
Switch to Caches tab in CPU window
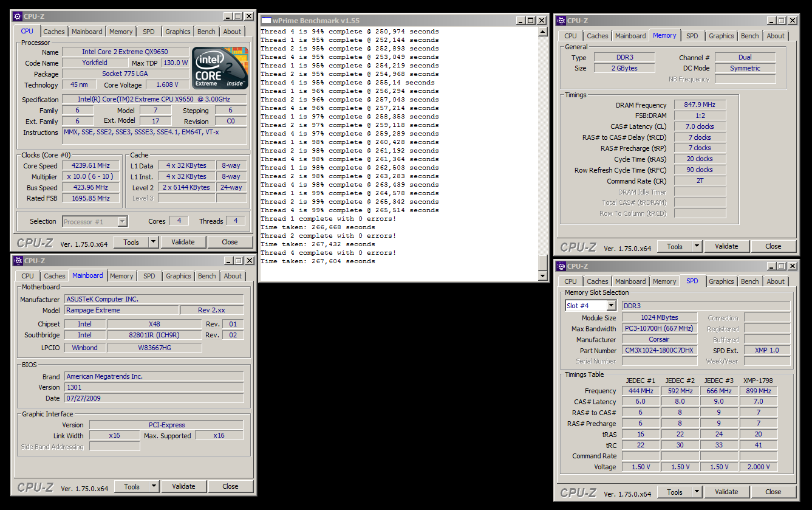53,32
